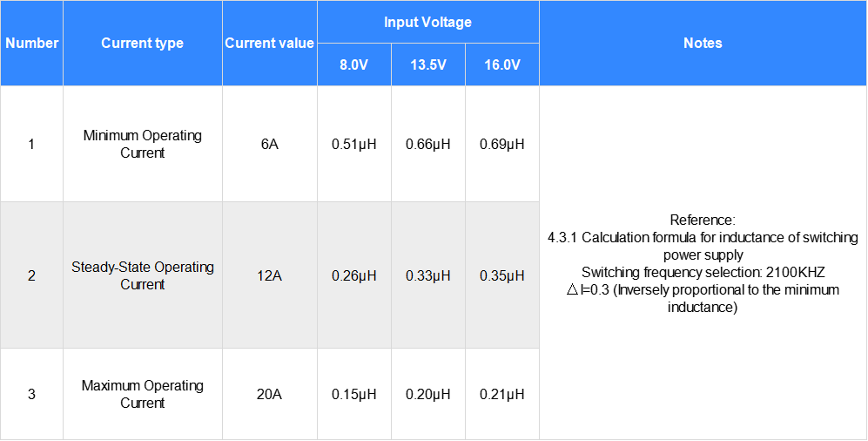Select the Steady-State Operating Current cell
The width and height of the screenshot is (868, 441).
(x=142, y=275)
